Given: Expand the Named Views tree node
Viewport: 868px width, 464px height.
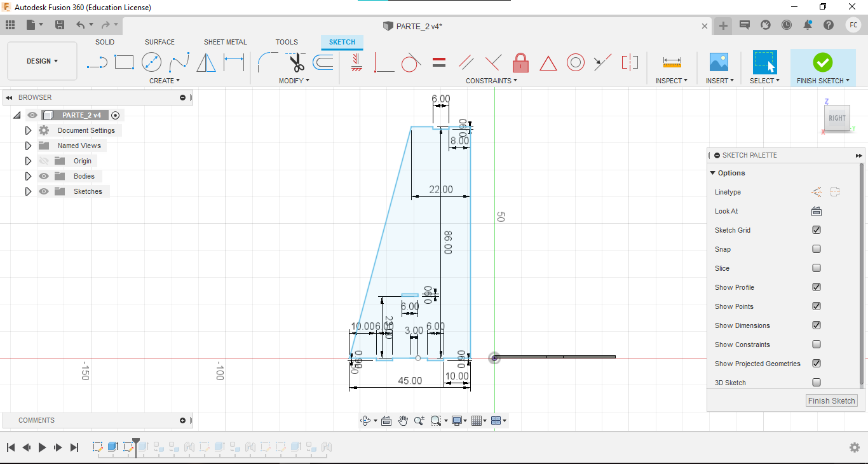Looking at the screenshot, I should click(x=28, y=146).
